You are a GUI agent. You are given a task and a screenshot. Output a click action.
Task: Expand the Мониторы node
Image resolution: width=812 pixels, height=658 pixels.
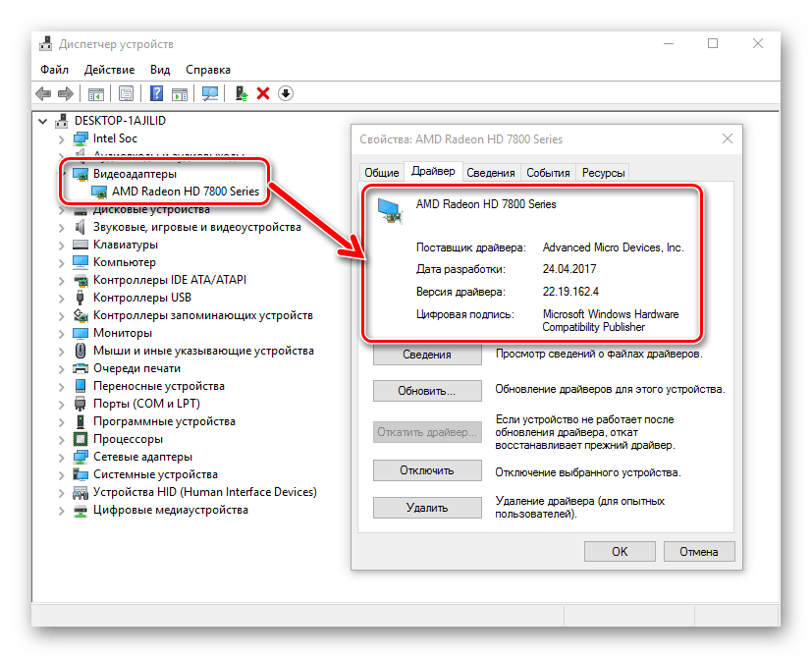[62, 334]
